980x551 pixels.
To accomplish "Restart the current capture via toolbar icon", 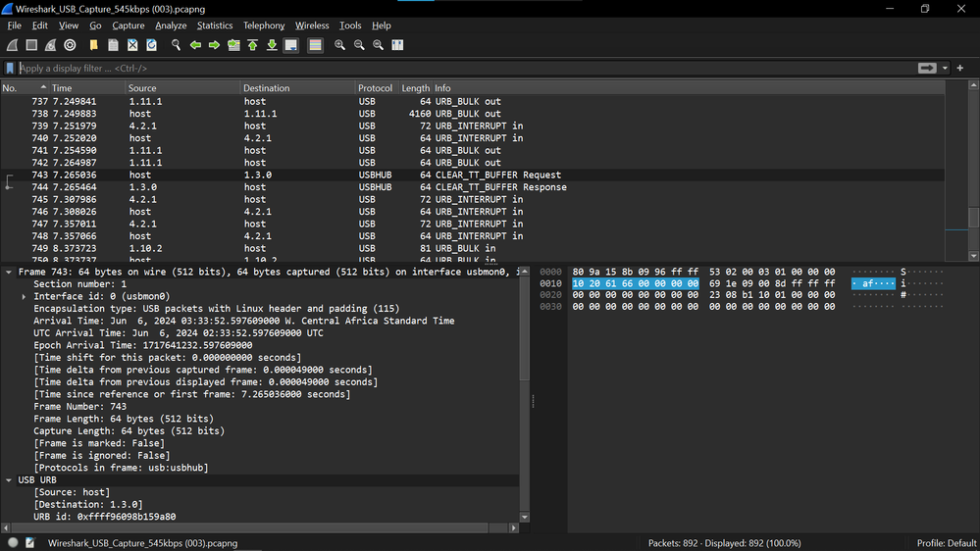I will 51,45.
